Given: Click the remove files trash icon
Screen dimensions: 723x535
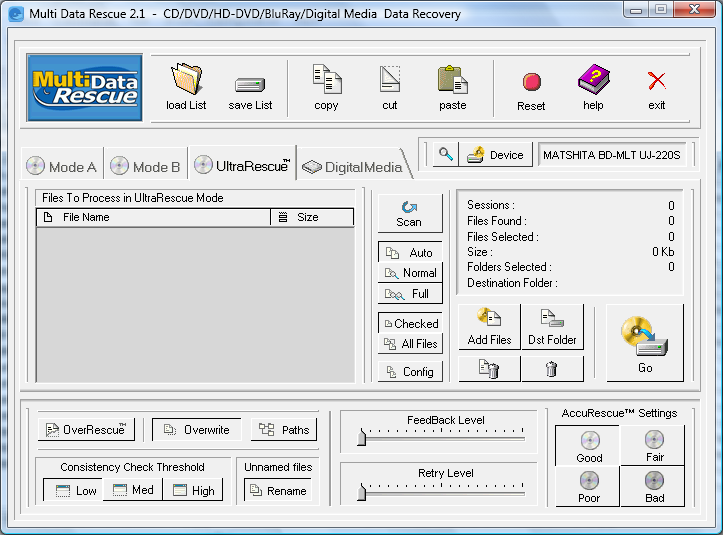Looking at the screenshot, I should click(489, 369).
